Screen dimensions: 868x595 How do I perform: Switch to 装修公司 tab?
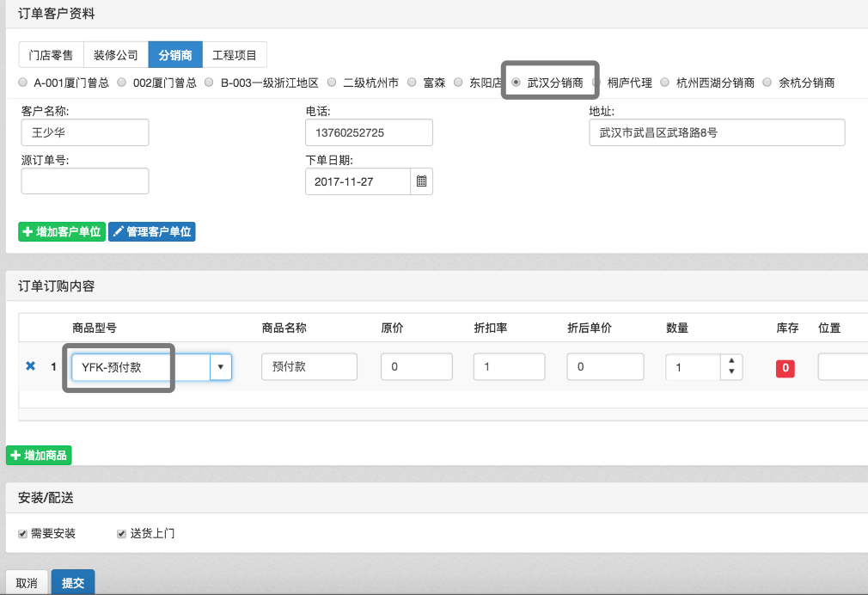click(x=116, y=55)
